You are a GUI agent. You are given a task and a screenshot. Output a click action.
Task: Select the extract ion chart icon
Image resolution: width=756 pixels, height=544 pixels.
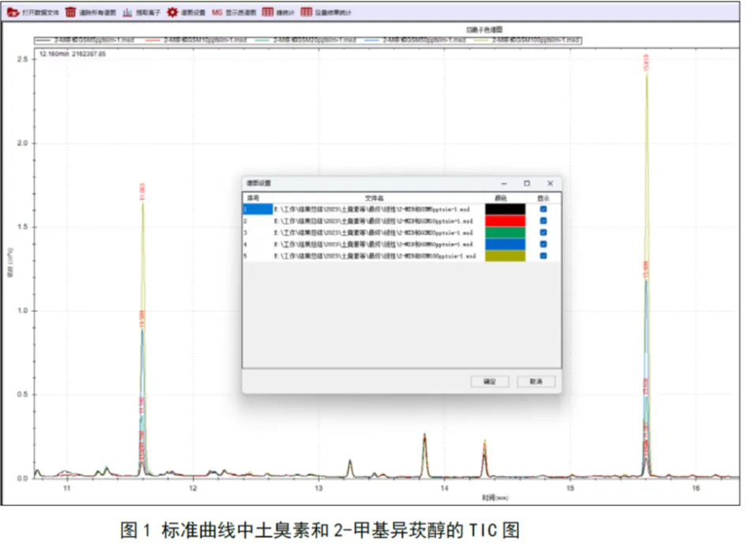pyautogui.click(x=127, y=13)
